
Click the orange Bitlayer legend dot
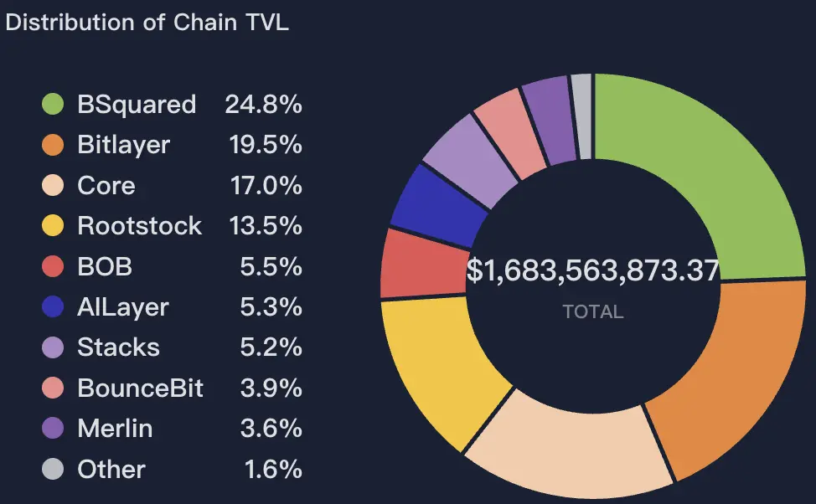pyautogui.click(x=53, y=145)
